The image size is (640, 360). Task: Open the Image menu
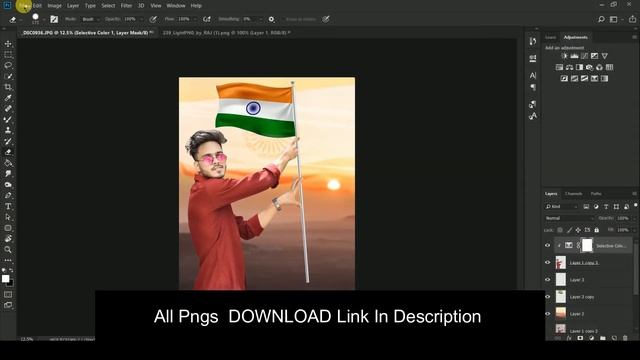tap(54, 6)
